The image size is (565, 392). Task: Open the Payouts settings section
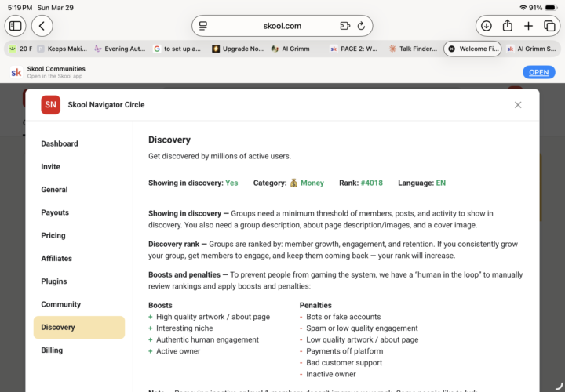point(55,212)
